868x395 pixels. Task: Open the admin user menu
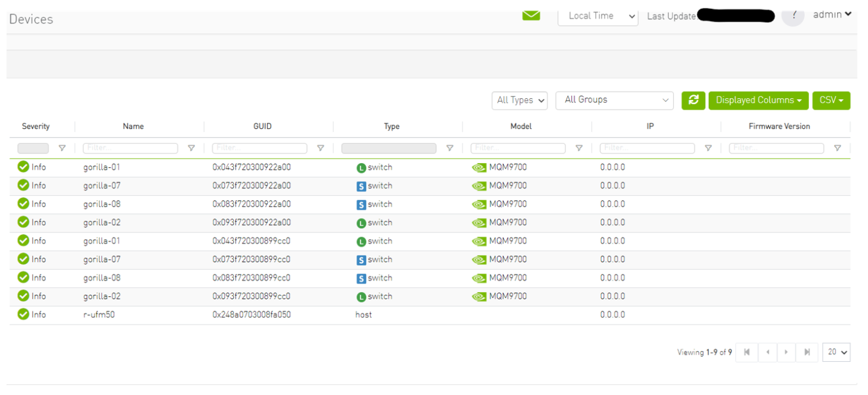[832, 14]
